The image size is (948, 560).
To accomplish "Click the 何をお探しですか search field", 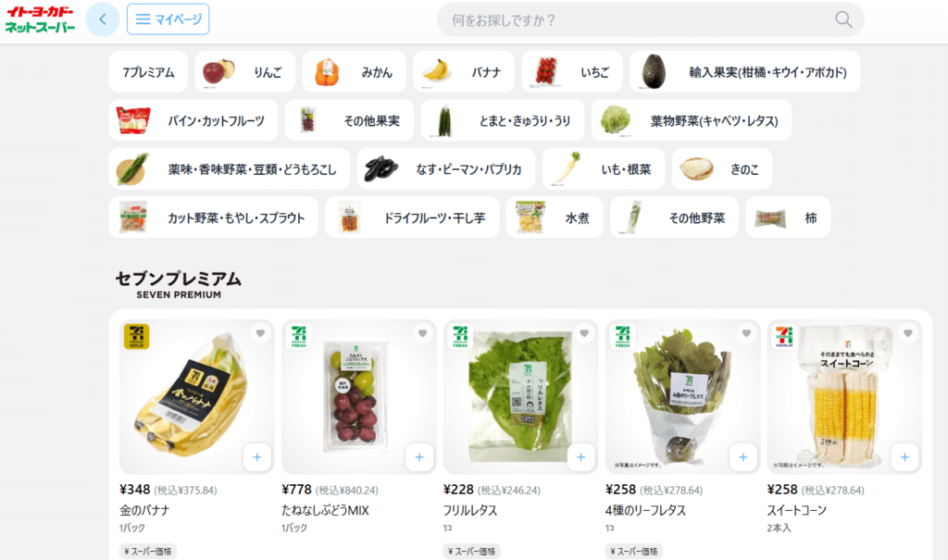I will (651, 19).
